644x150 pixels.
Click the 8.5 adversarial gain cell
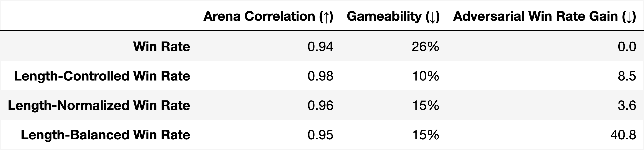627,76
